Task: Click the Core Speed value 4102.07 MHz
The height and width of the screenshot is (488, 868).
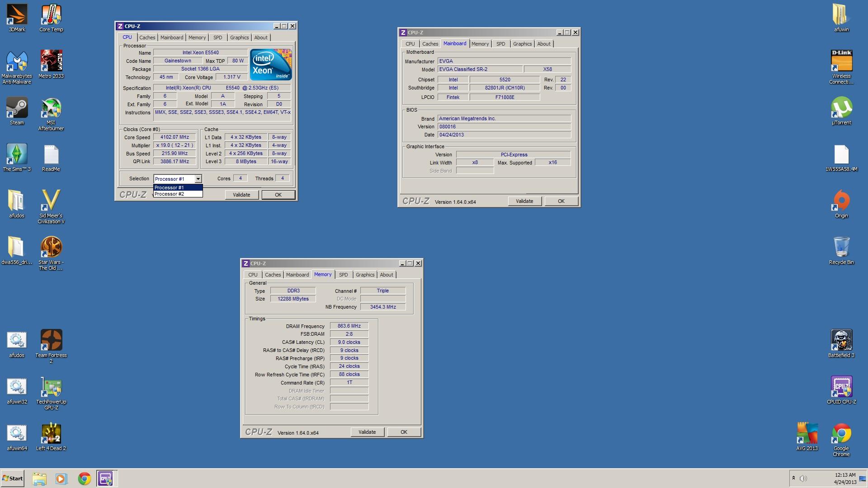Action: [x=175, y=137]
